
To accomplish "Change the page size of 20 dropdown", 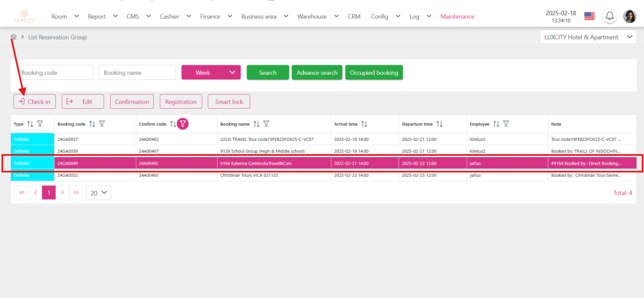I will tap(98, 193).
